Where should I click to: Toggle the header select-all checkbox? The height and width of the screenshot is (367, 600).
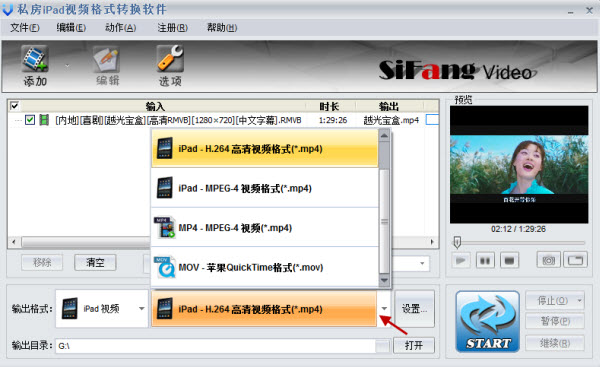(x=15, y=105)
